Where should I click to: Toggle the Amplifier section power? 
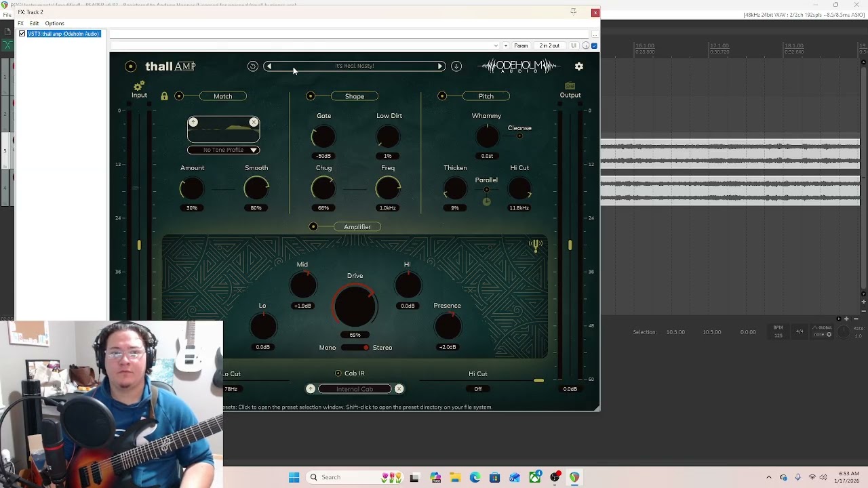pyautogui.click(x=313, y=227)
